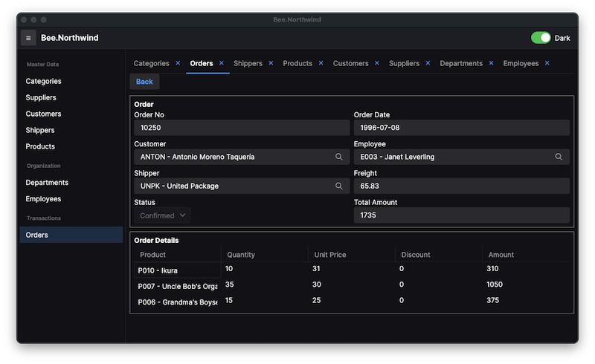
Task: Switch to the Products tab
Action: [x=297, y=63]
